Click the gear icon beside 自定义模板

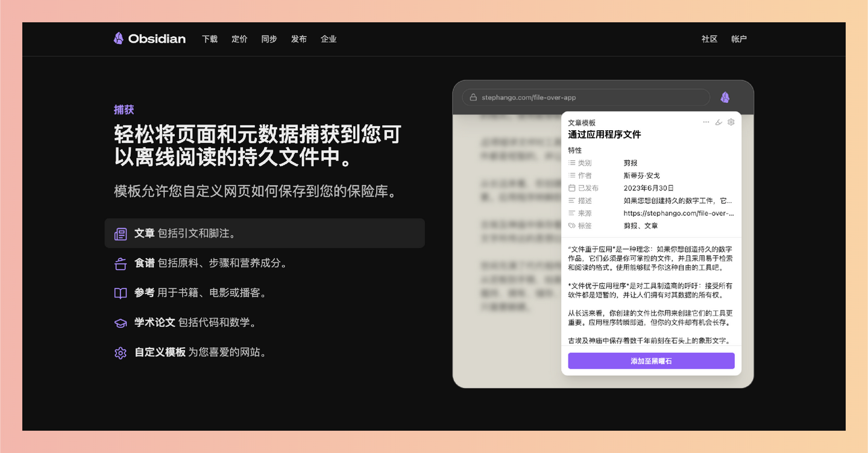[x=120, y=352]
